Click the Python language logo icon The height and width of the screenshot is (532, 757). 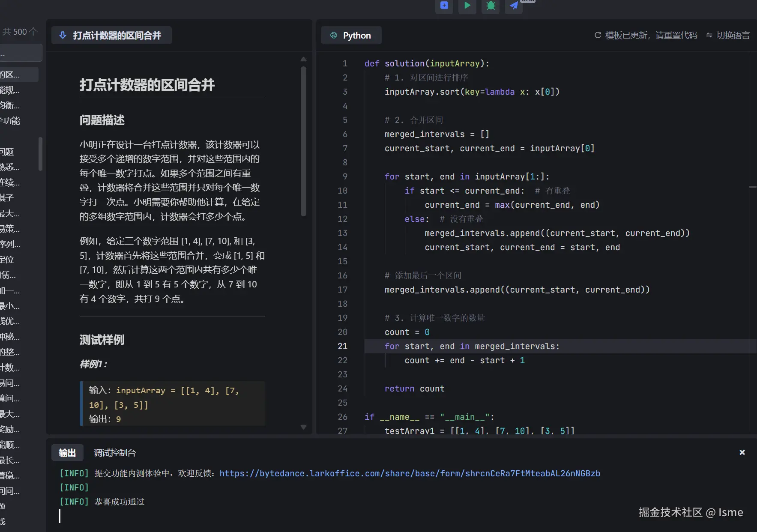334,35
